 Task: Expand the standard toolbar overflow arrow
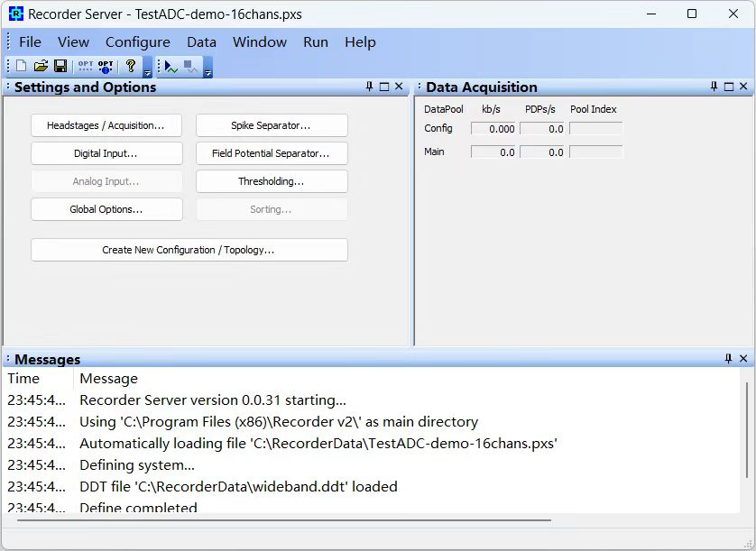pos(148,67)
